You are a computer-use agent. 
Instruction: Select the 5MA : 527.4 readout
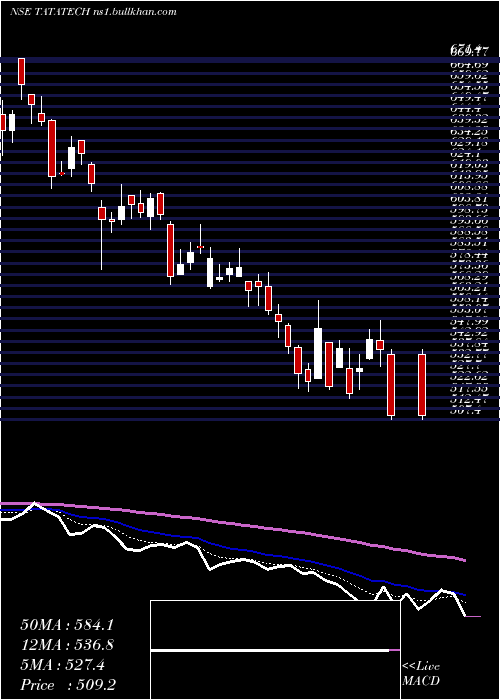click(62, 665)
